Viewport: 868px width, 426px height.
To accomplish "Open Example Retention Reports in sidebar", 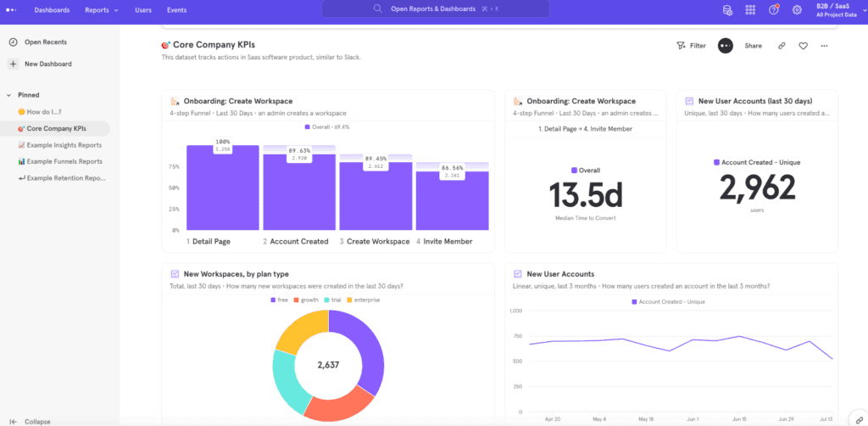I will pos(61,178).
